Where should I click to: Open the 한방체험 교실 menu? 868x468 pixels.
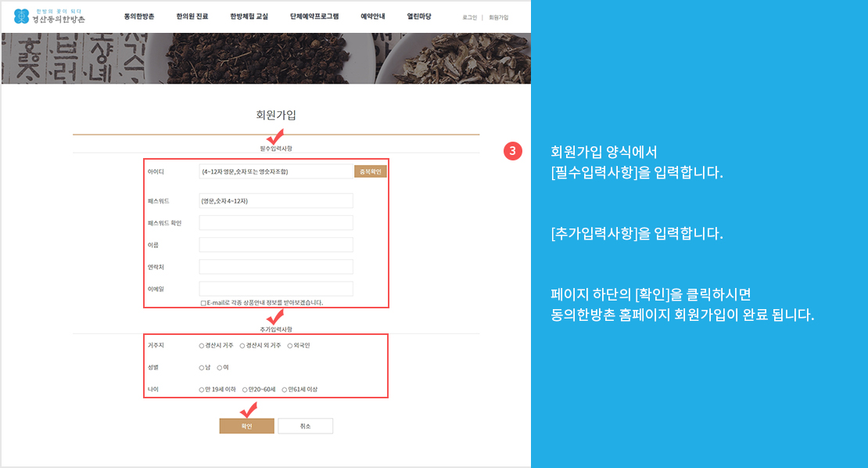tap(249, 16)
